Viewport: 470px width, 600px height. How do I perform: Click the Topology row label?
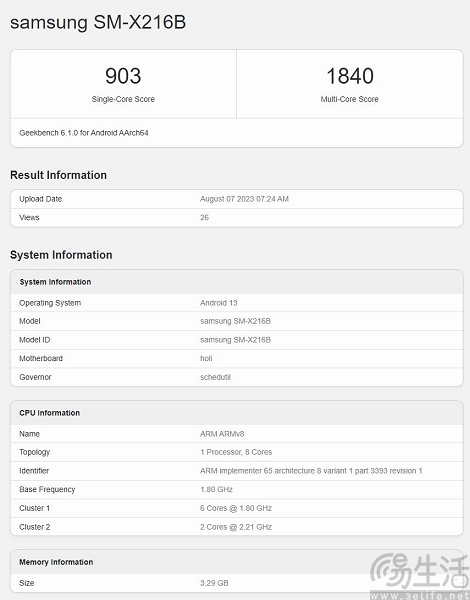pos(35,452)
